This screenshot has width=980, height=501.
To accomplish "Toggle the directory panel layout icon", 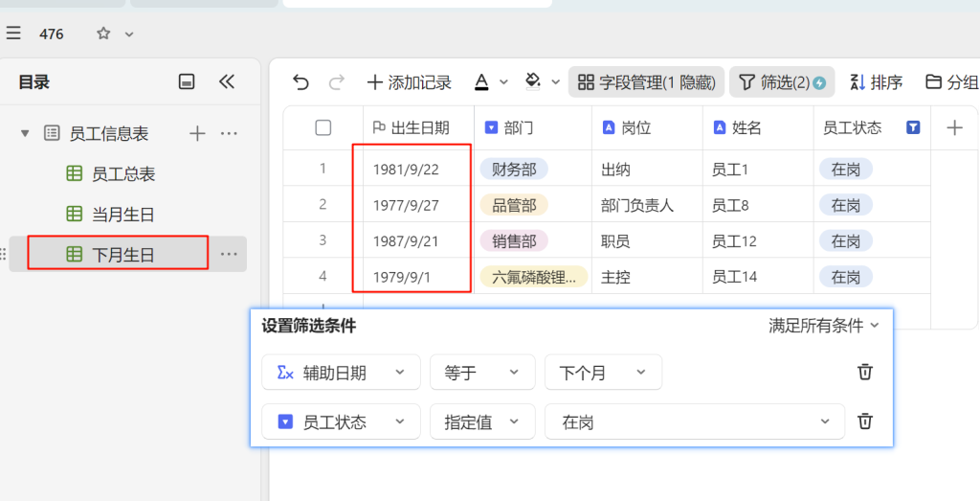I will click(187, 82).
